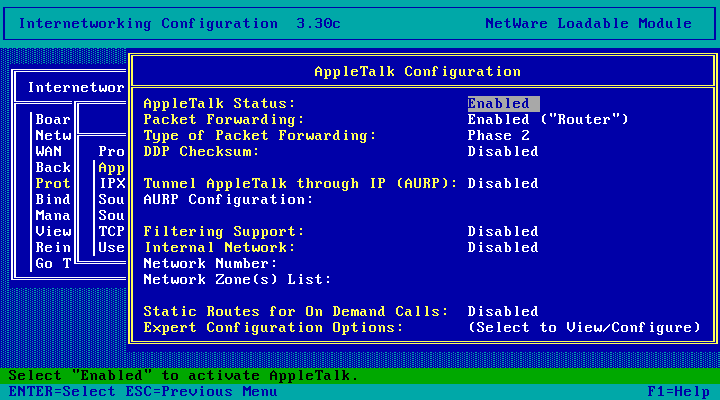Select the Bind menu entry

[x=53, y=200]
